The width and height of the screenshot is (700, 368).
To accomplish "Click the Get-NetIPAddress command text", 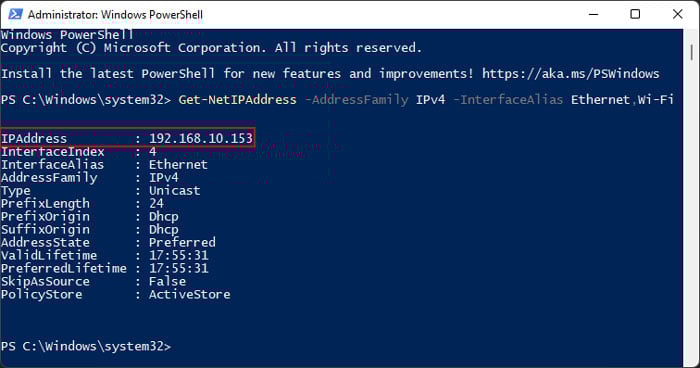I will (x=238, y=100).
